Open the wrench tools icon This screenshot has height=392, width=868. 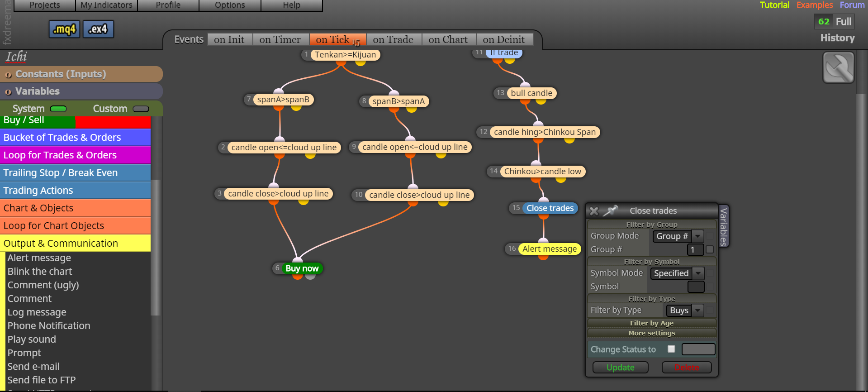click(x=838, y=67)
